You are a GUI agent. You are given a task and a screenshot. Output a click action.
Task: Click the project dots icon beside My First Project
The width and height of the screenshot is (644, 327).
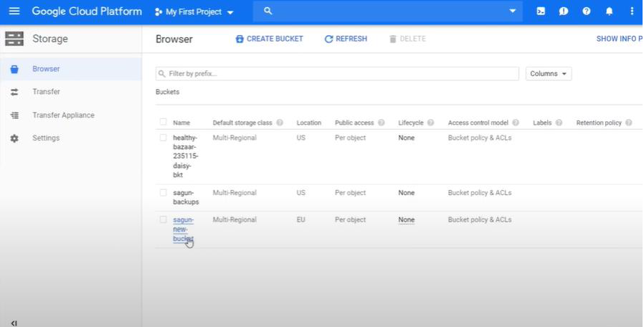pyautogui.click(x=158, y=12)
